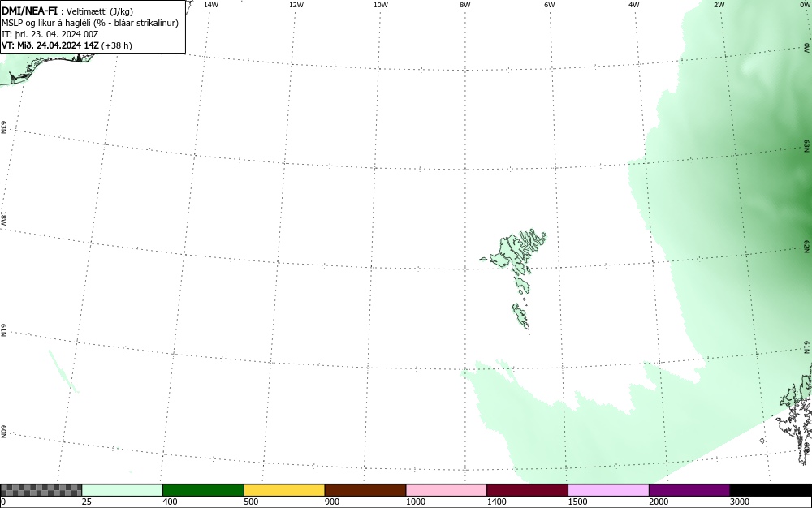Click the light mint legend swatch
Screen dimensions: 812x508
point(123,490)
